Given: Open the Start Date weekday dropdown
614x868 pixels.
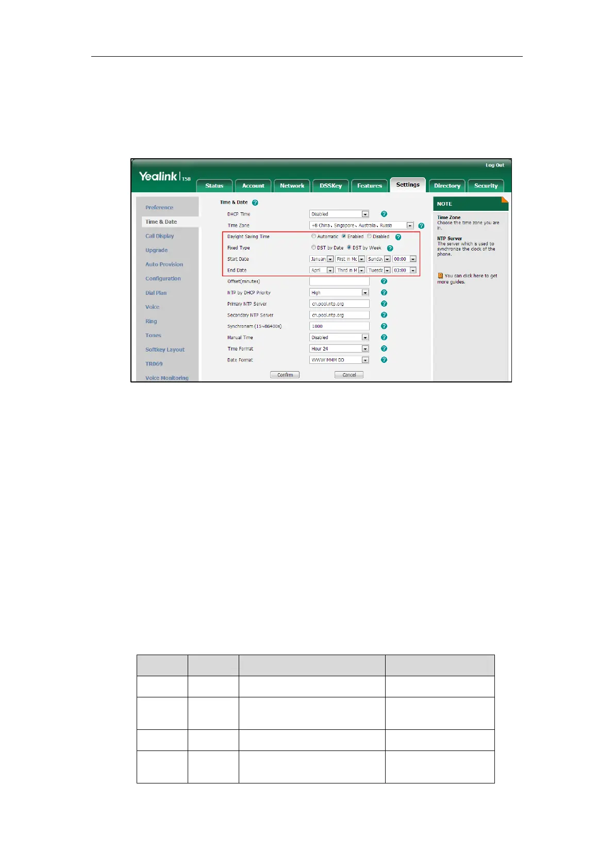Looking at the screenshot, I should point(378,259).
